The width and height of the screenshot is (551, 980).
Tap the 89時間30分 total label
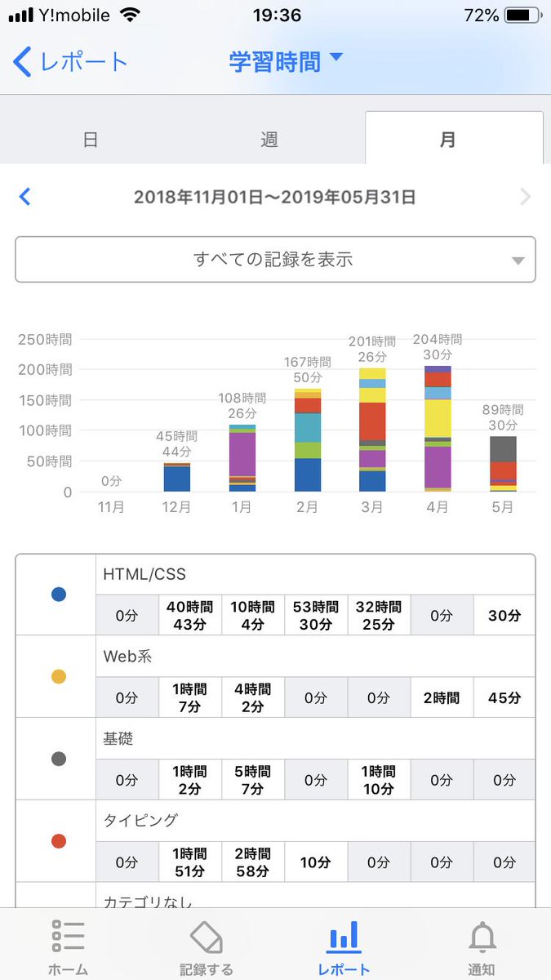503,417
